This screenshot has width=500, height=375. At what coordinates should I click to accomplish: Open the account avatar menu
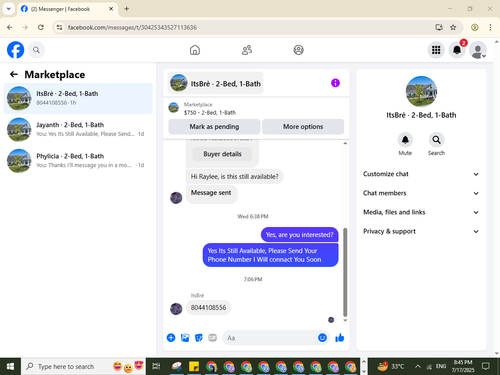coord(478,50)
